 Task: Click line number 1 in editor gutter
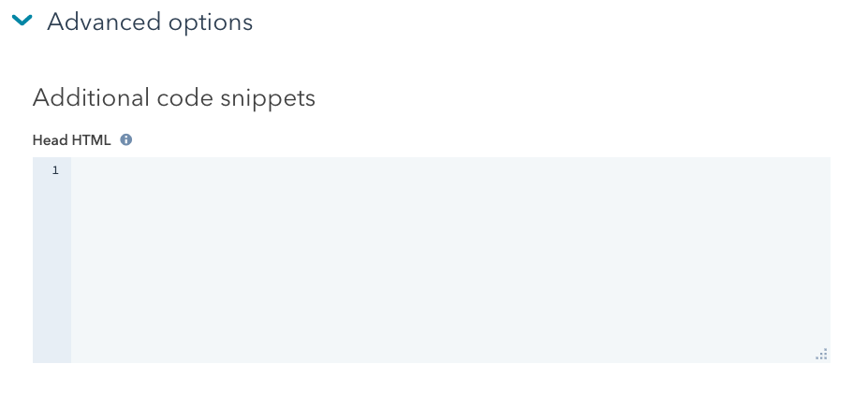point(55,170)
